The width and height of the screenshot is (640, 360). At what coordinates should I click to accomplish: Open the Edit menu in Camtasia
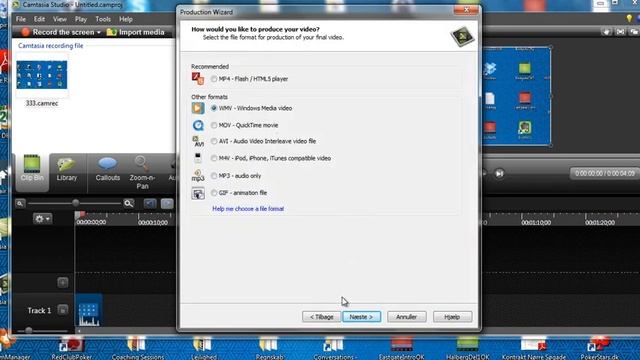(x=39, y=19)
